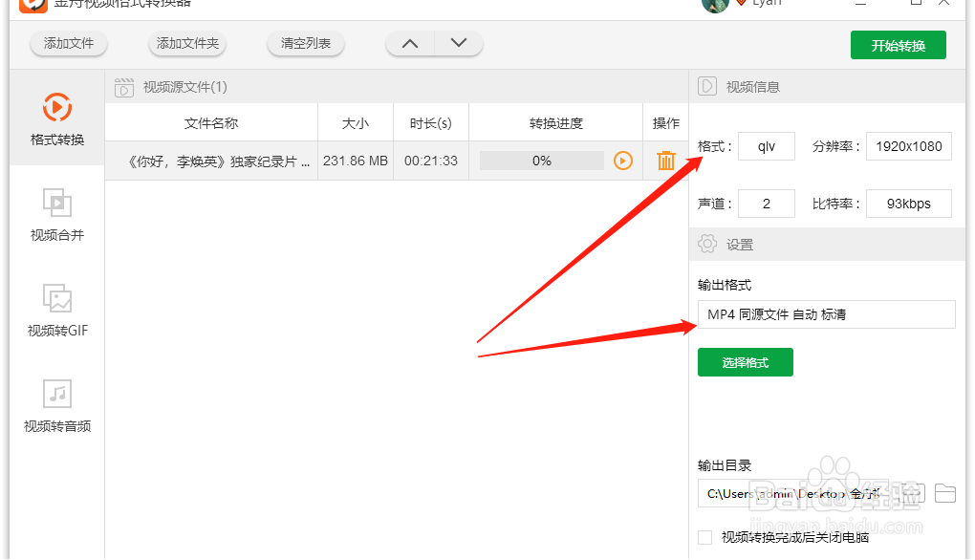Click the app logo in title bar
Screen dimensions: 975x560
pyautogui.click(x=32, y=5)
